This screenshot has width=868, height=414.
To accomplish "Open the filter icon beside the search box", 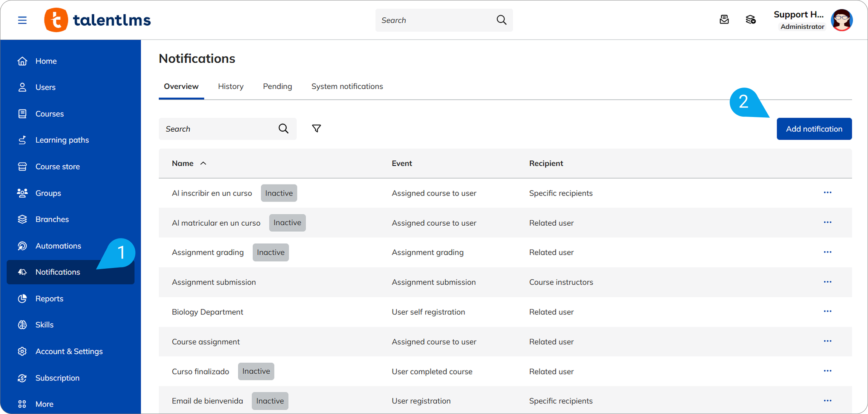I will (316, 129).
